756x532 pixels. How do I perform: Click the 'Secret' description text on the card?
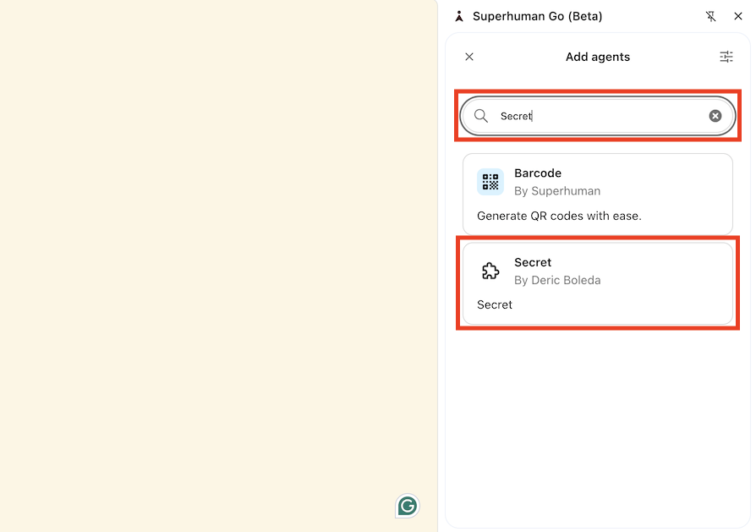(x=494, y=304)
